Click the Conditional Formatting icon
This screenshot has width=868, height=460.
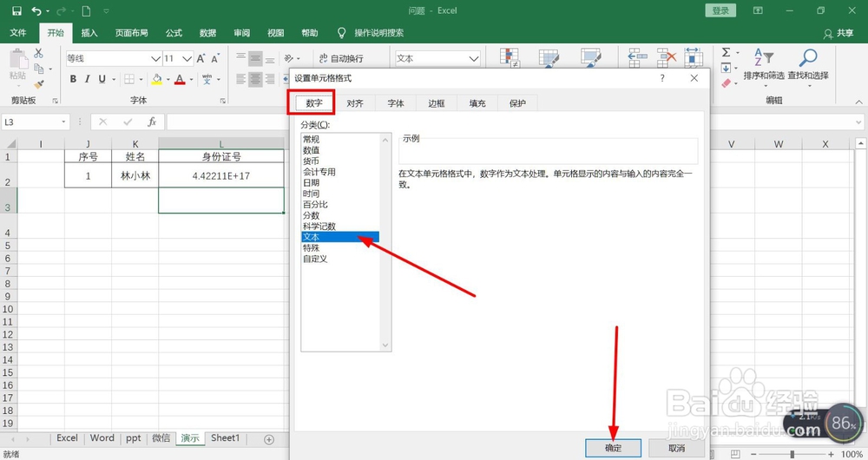click(510, 57)
